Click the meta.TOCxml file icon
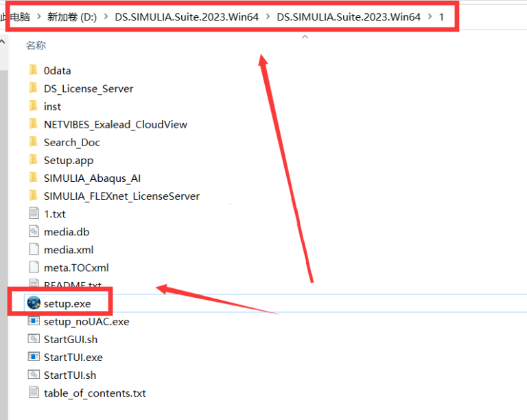Image resolution: width=527 pixels, height=420 pixels. (34, 267)
